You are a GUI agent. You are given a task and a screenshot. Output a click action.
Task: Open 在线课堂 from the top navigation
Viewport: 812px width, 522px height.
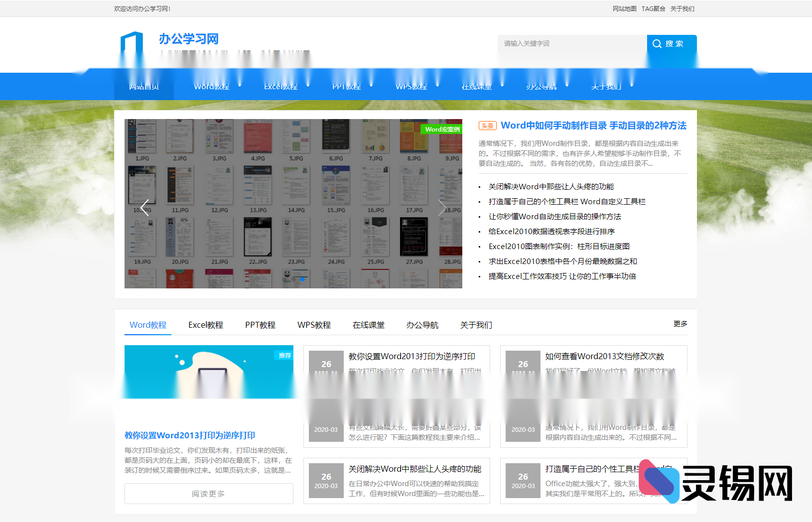point(476,86)
